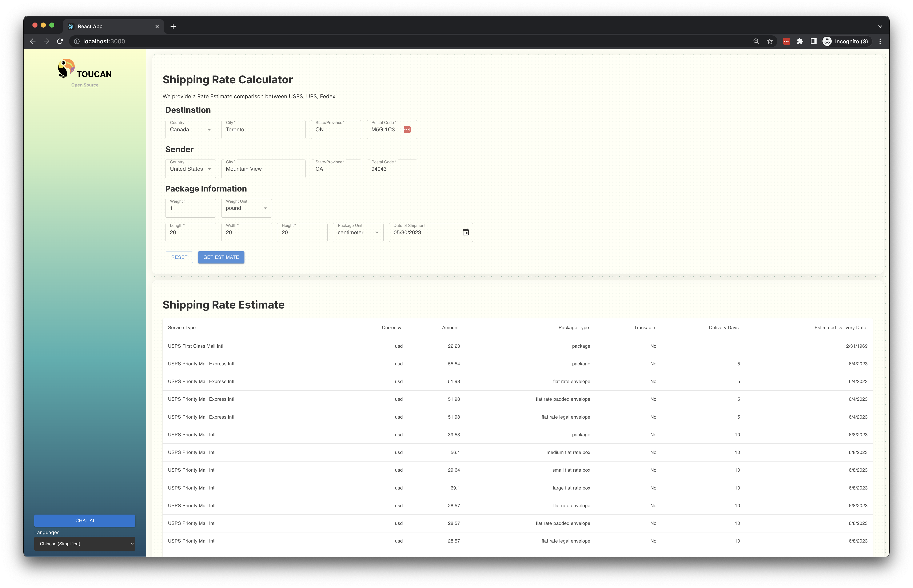The image size is (913, 588).
Task: Click the Toucan bird logo
Action: click(66, 69)
